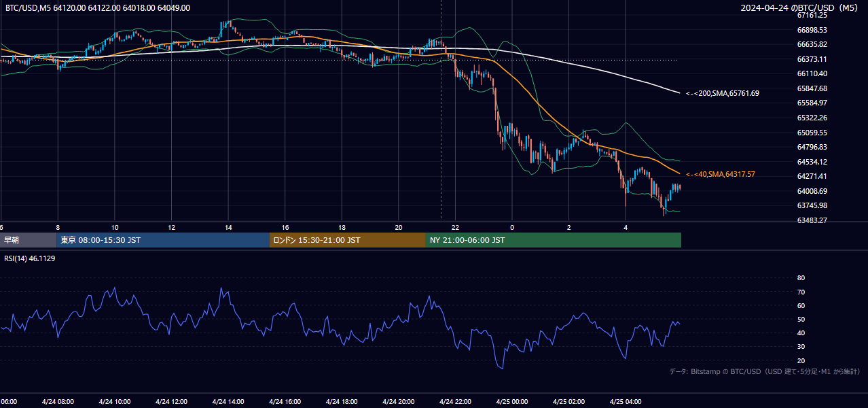
Task: Click the 4/25 04:00 time label
Action: coord(626,402)
